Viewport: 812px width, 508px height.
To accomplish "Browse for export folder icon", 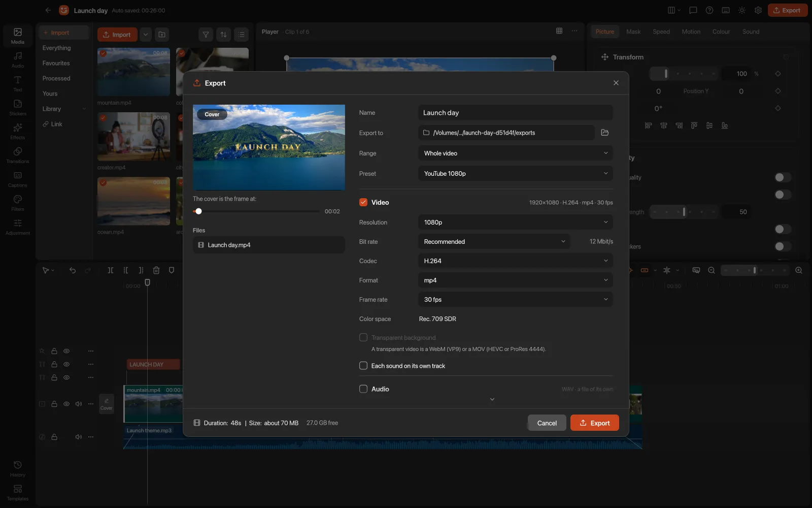I will click(x=604, y=133).
